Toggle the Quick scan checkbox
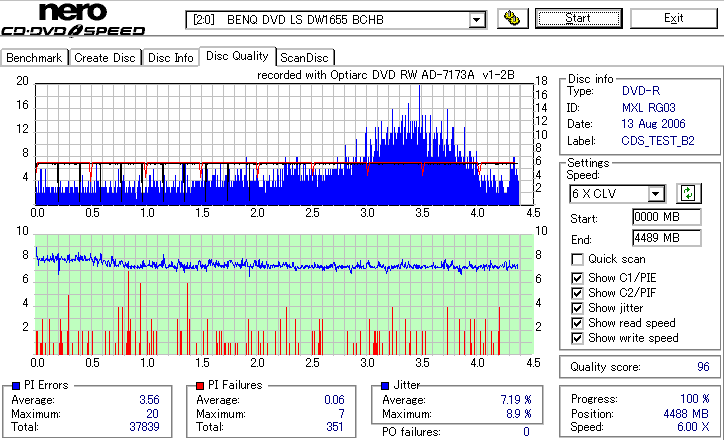Image resolution: width=724 pixels, height=441 pixels. (577, 259)
